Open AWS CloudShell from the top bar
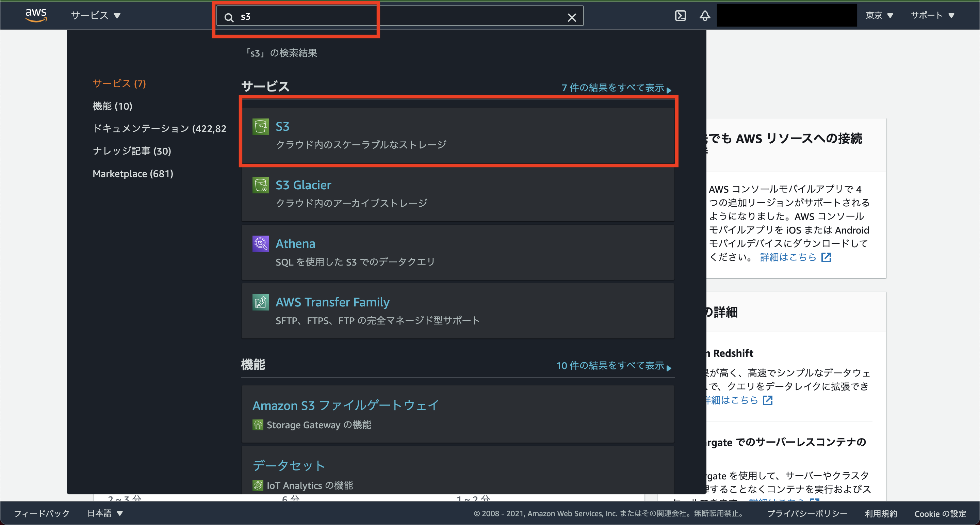Image resolution: width=980 pixels, height=525 pixels. [x=681, y=16]
